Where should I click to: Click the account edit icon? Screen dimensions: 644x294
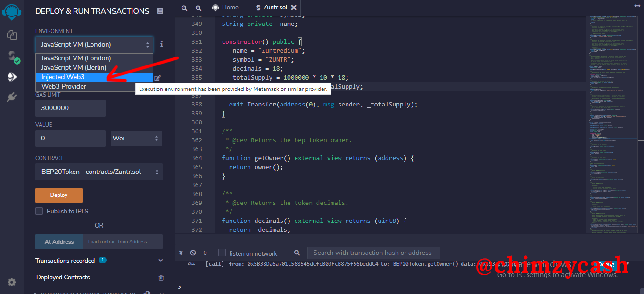[157, 78]
